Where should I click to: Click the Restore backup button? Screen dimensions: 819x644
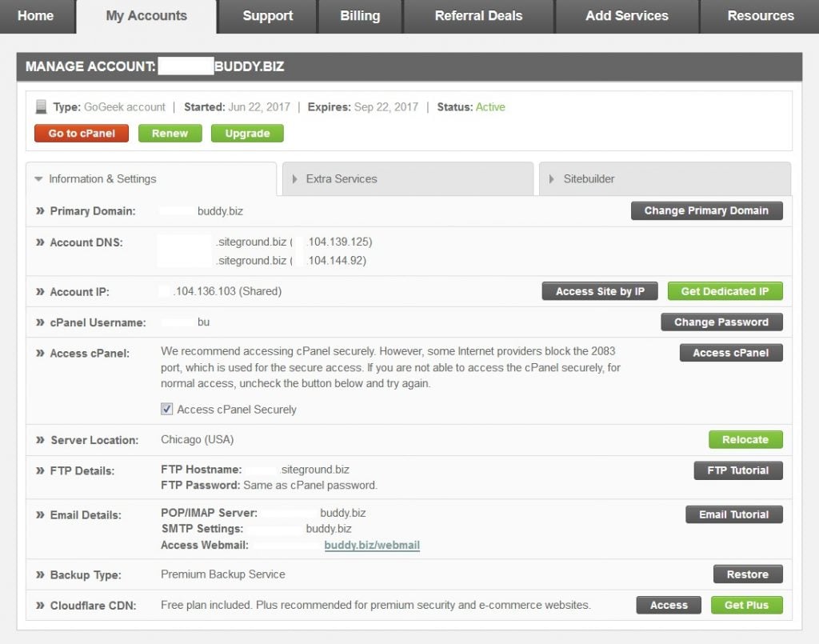[x=747, y=574]
